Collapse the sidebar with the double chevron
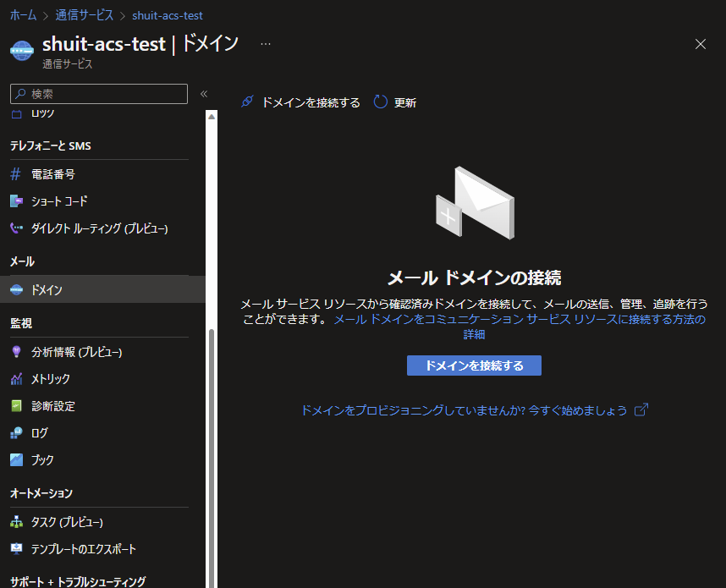The width and height of the screenshot is (726, 588). [x=204, y=94]
